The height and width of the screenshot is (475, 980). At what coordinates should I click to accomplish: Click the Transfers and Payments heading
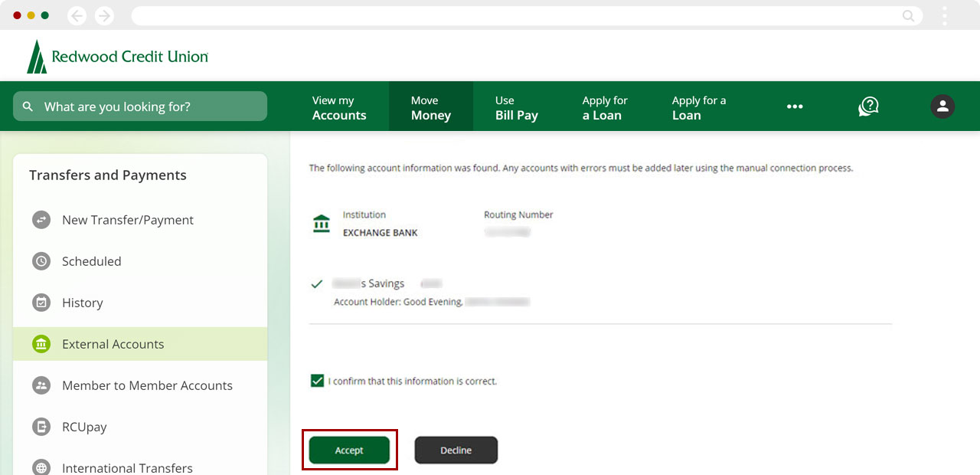pyautogui.click(x=108, y=175)
